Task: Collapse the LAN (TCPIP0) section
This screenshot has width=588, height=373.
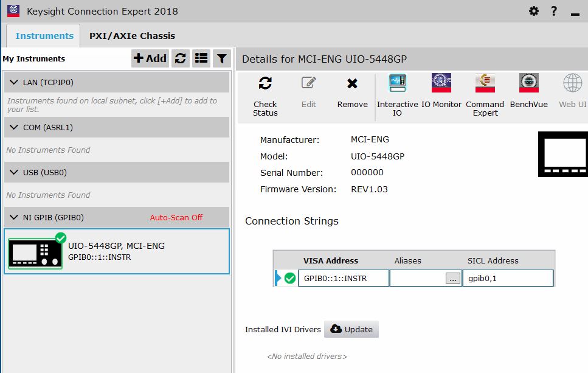Action: [x=13, y=82]
